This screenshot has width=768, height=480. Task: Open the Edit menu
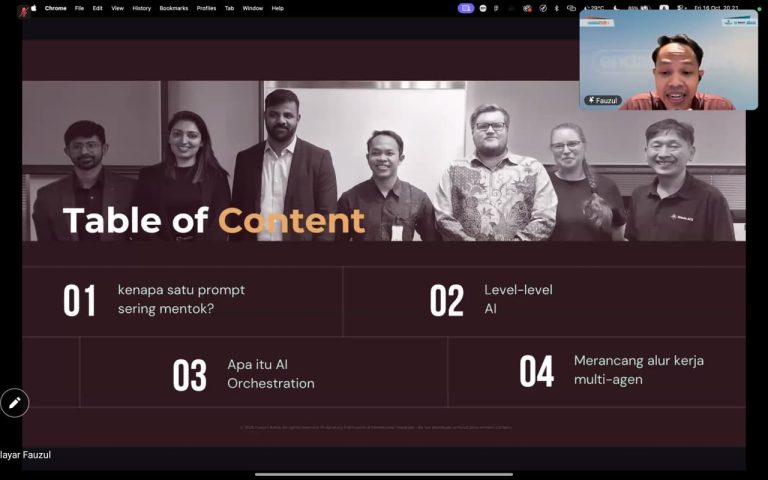click(97, 8)
